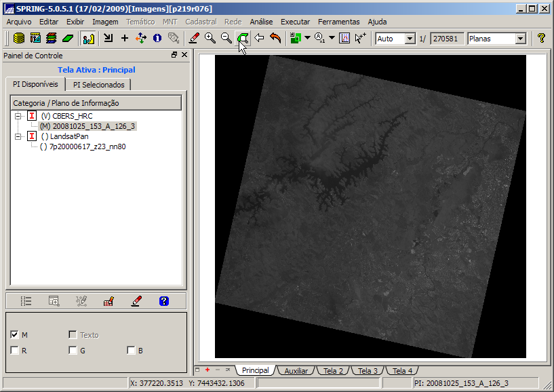Image resolution: width=554 pixels, height=392 pixels.
Task: Open the Auto scale dropdown
Action: (410, 39)
